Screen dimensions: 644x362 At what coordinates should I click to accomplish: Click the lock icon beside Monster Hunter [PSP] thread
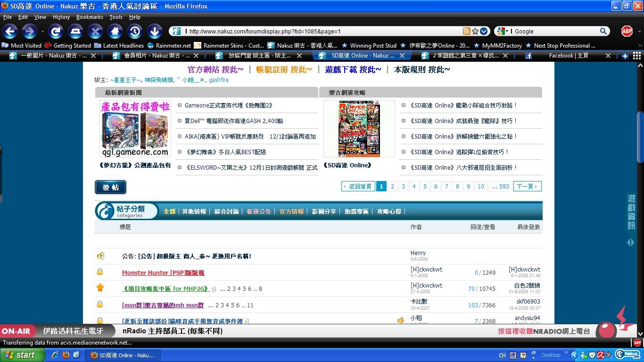[100, 272]
